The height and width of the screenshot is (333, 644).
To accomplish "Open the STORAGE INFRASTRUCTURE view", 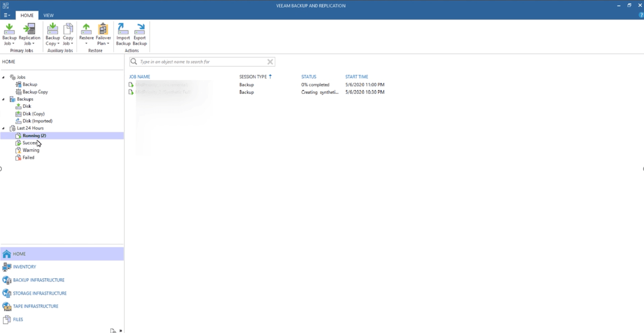I will pyautogui.click(x=62, y=293).
